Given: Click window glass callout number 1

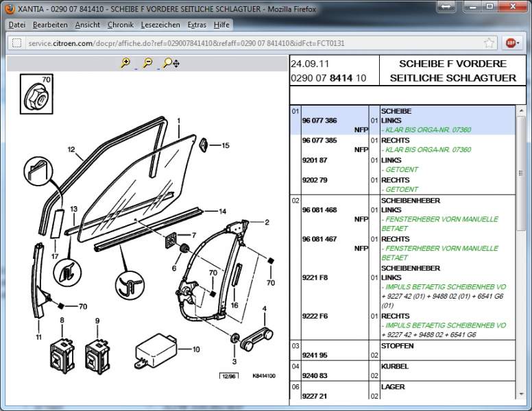Looking at the screenshot, I should [179, 121].
